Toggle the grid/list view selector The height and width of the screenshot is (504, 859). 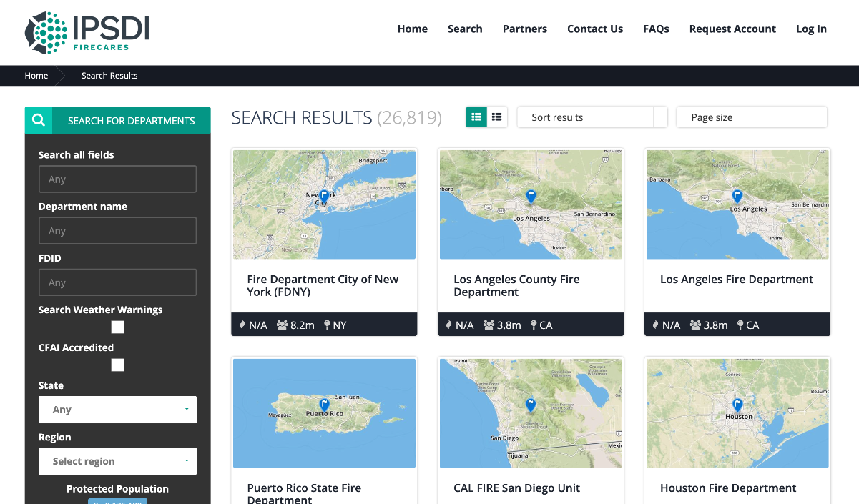tap(486, 117)
